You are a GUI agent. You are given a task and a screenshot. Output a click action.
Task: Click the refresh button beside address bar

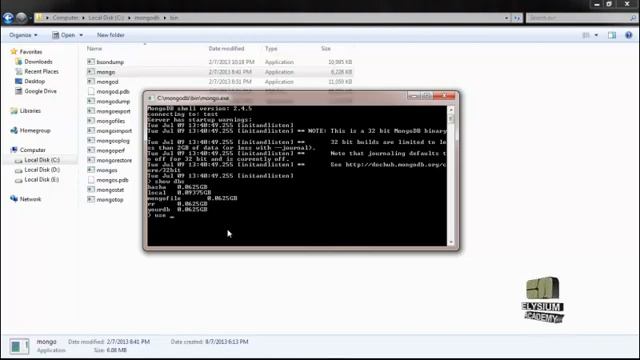coord(517,18)
